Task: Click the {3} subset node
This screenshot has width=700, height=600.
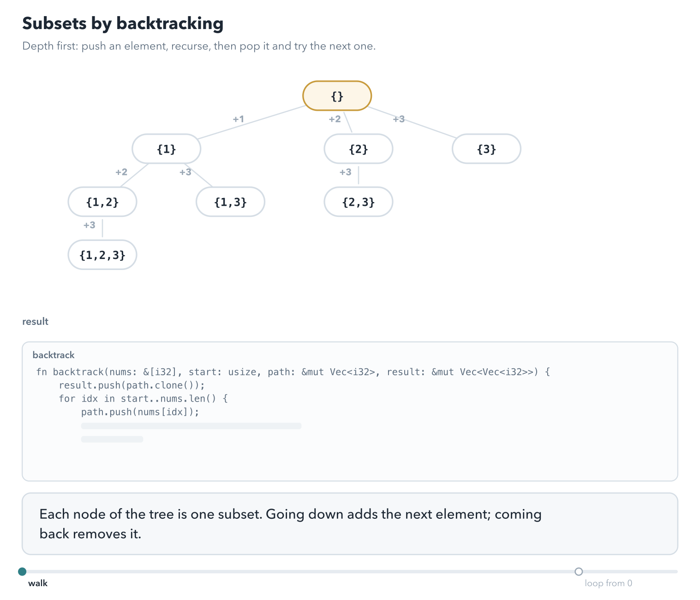Action: click(486, 149)
